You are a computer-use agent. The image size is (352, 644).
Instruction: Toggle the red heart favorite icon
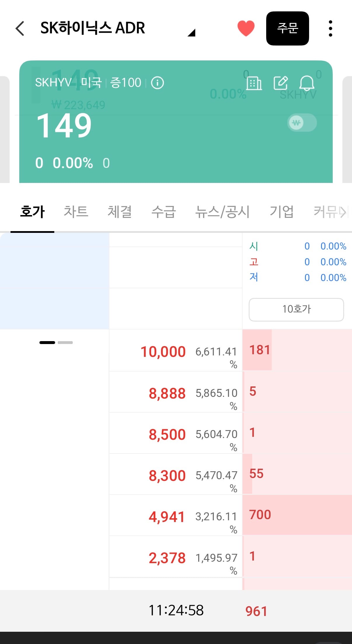coord(246,28)
